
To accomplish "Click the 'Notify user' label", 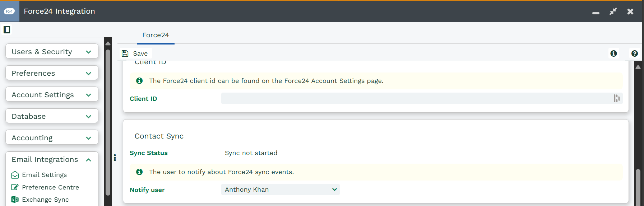I will pos(147,190).
